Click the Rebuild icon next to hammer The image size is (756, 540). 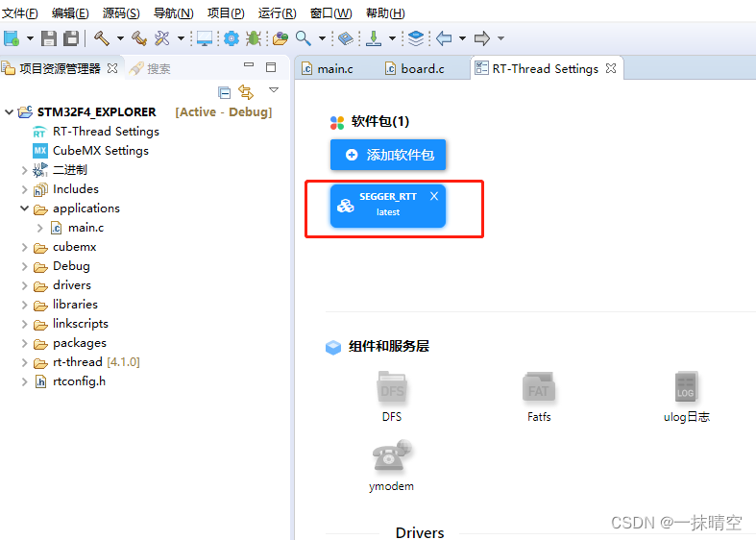tap(139, 38)
